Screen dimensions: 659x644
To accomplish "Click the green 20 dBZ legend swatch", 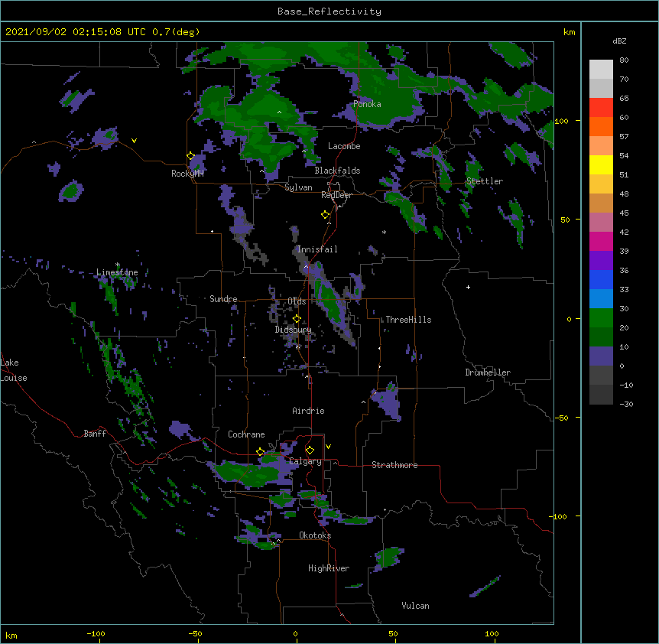I will coord(601,318).
